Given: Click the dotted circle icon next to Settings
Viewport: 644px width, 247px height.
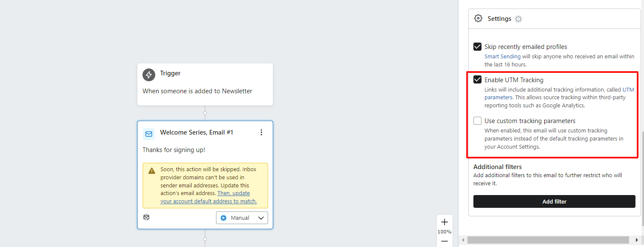Looking at the screenshot, I should tap(518, 19).
